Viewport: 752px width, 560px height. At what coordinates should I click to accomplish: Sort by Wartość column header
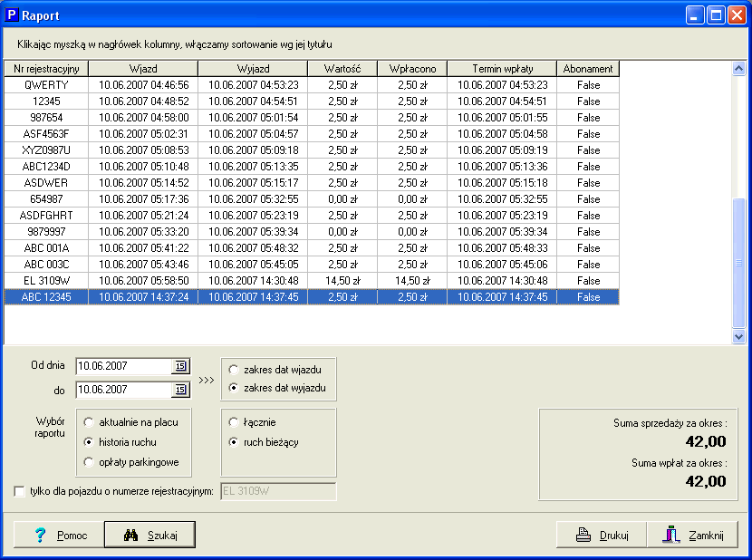click(342, 69)
